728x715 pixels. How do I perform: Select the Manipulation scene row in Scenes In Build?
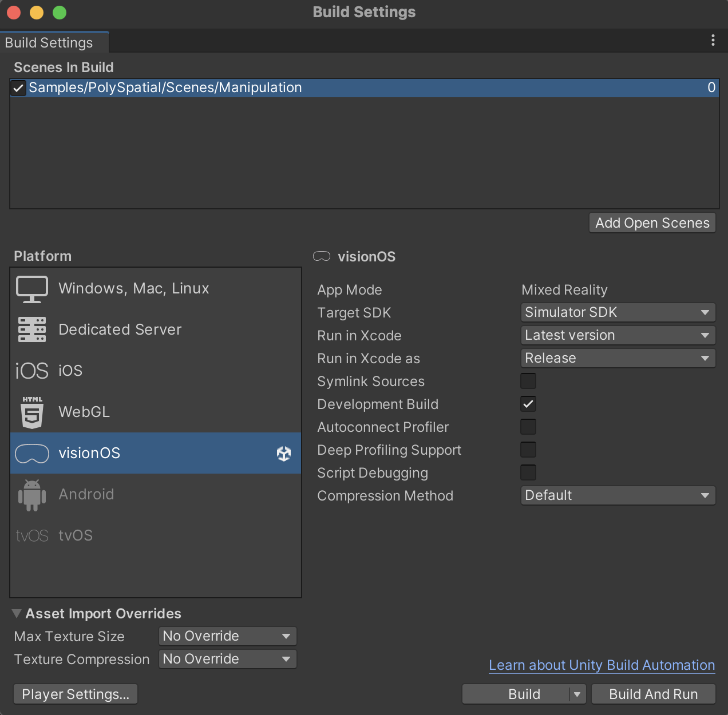(229, 88)
